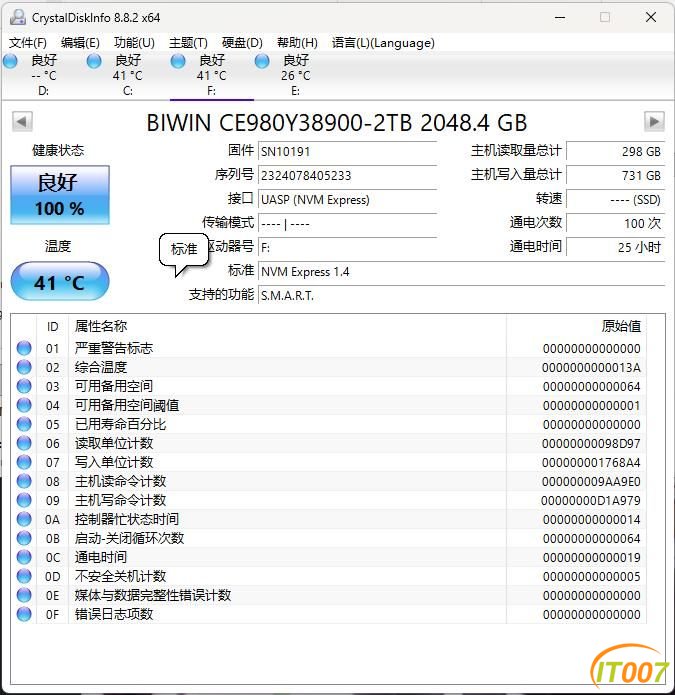Click status orb for 02 综合温度
This screenshot has height=695, width=675.
24,367
